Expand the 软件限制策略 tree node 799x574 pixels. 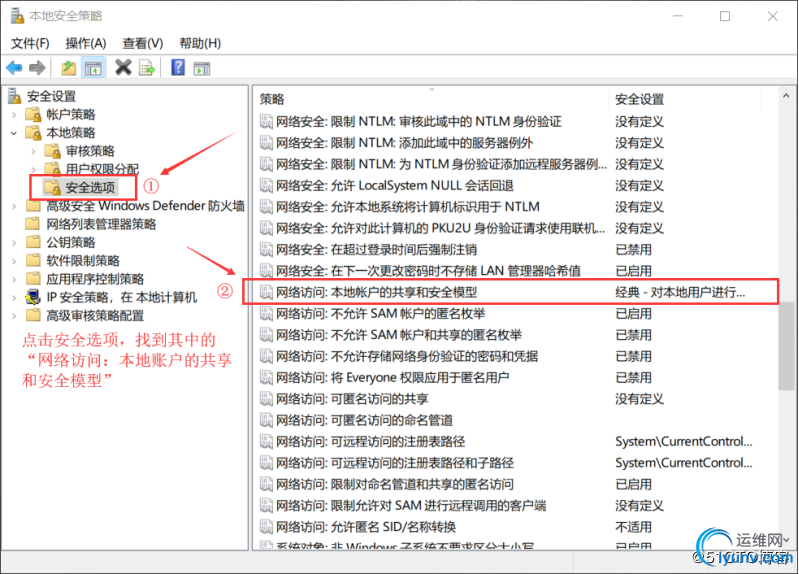pos(14,261)
